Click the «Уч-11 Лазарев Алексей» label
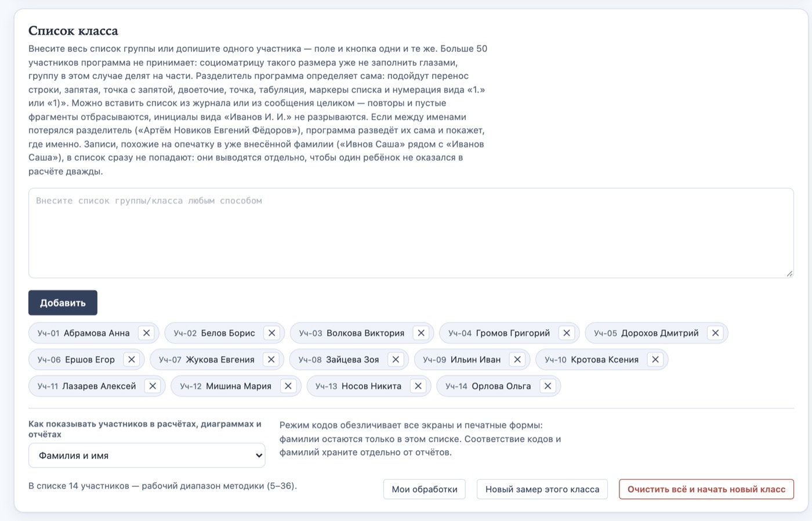The width and height of the screenshot is (812, 521). click(87, 386)
